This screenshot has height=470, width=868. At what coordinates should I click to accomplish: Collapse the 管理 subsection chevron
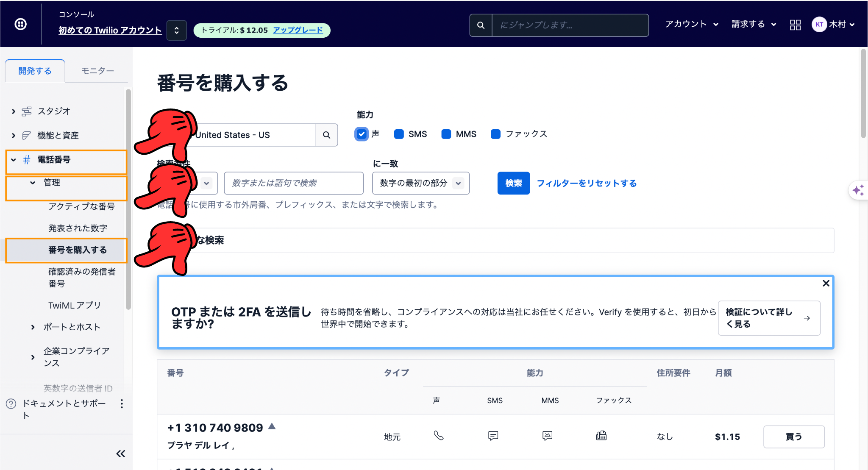point(33,183)
